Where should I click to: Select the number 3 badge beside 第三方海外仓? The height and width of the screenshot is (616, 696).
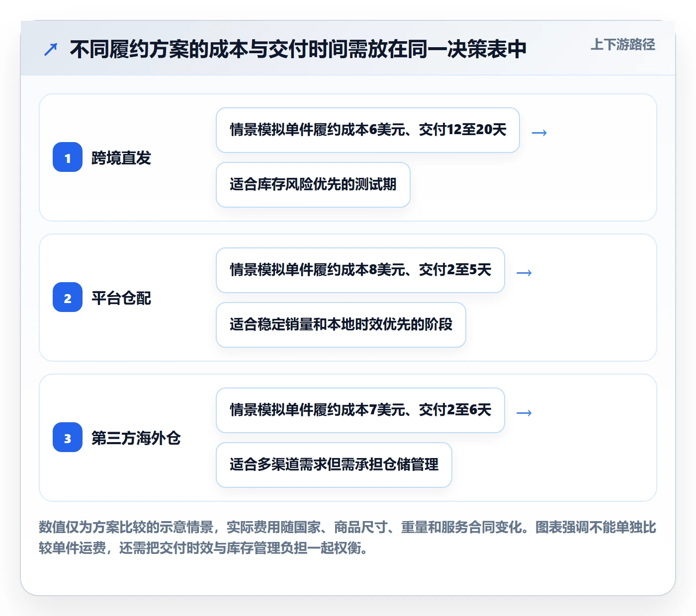click(68, 437)
